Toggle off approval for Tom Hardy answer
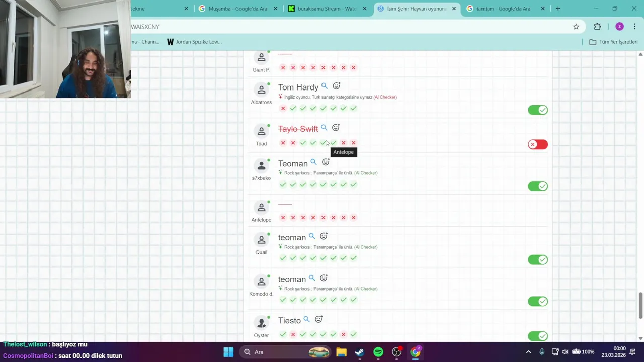 pos(538,110)
